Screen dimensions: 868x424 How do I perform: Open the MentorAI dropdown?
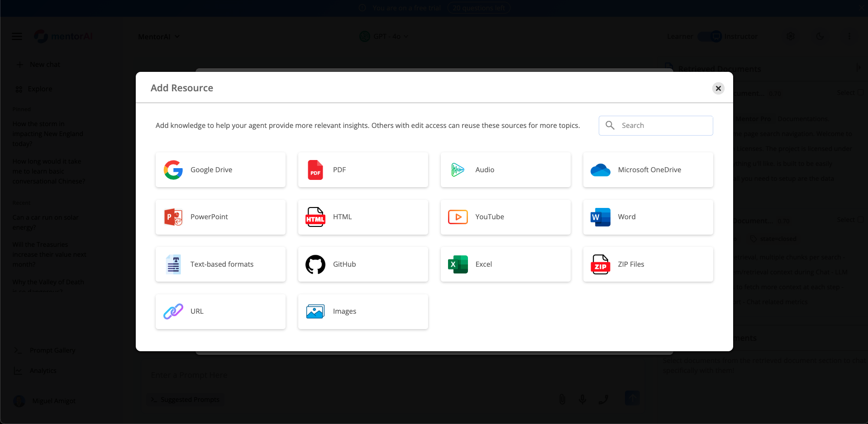point(159,37)
